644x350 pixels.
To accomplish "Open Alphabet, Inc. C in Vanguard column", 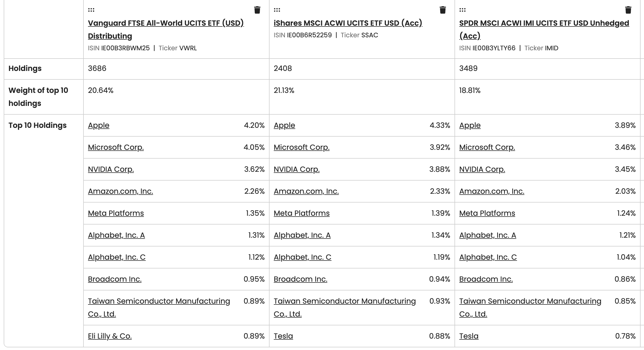I will (x=117, y=257).
